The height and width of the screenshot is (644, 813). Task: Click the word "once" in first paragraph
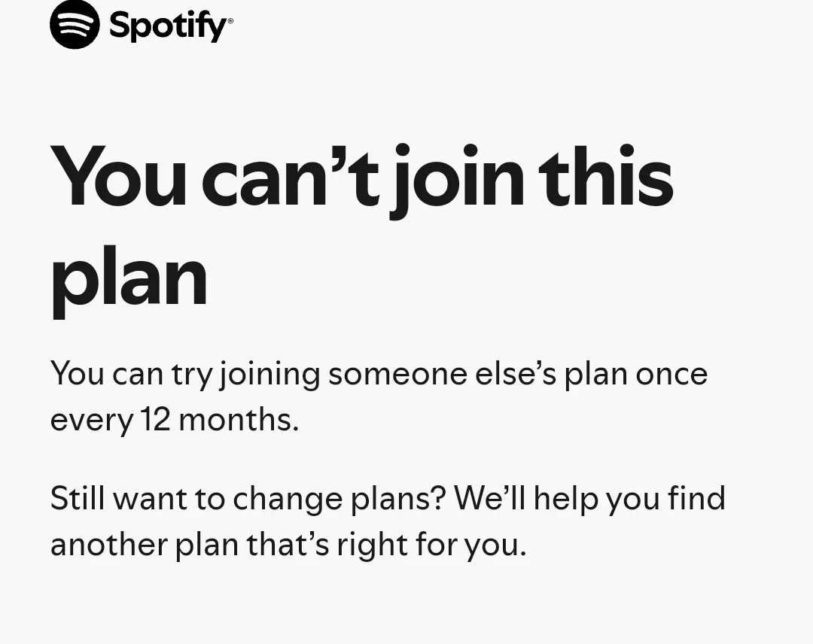(672, 375)
